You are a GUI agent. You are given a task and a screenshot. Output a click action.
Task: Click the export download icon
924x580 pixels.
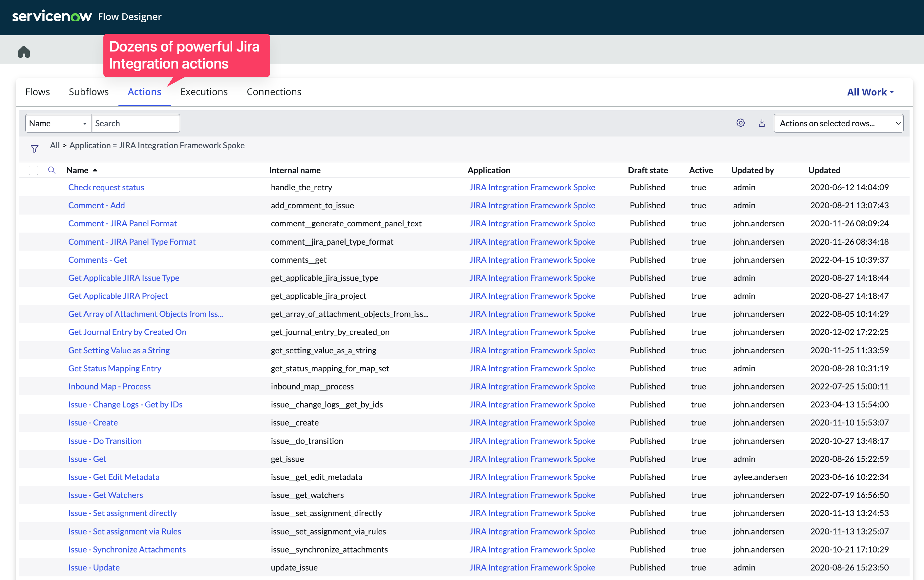tap(762, 123)
